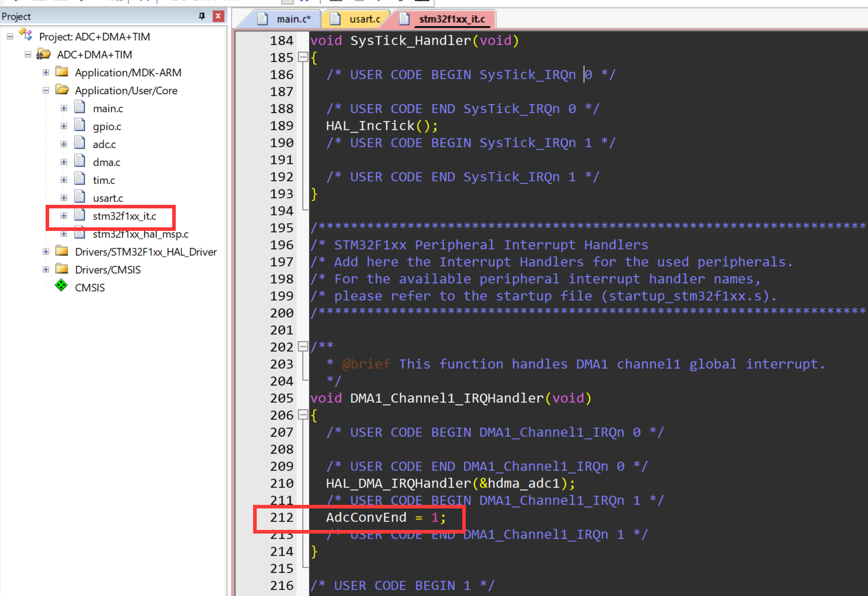
Task: Click line number 189 in the gutter
Action: tap(282, 125)
